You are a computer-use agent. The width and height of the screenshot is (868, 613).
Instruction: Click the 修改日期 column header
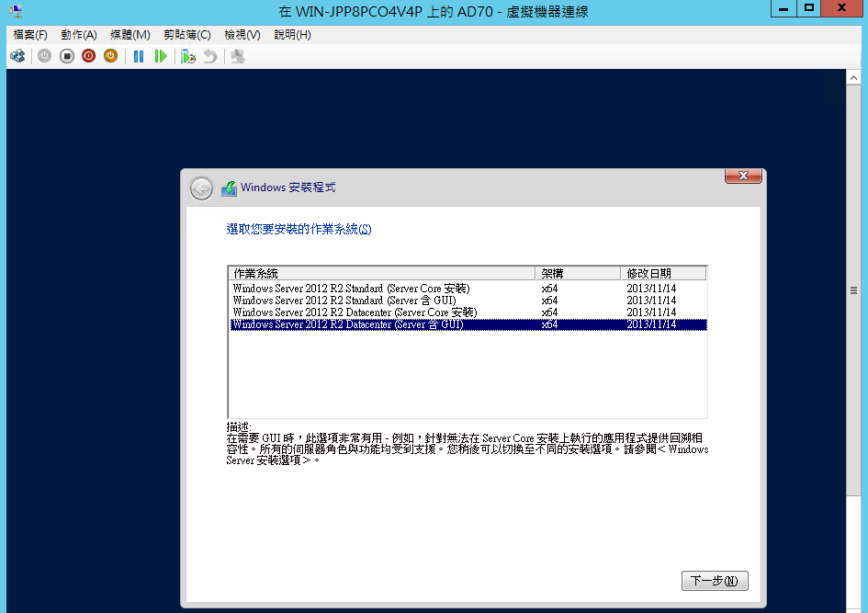(663, 273)
